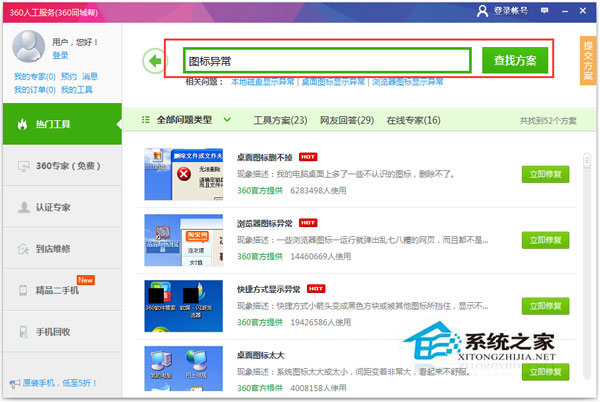
Task: Click the user avatar picture
Action: click(28, 45)
